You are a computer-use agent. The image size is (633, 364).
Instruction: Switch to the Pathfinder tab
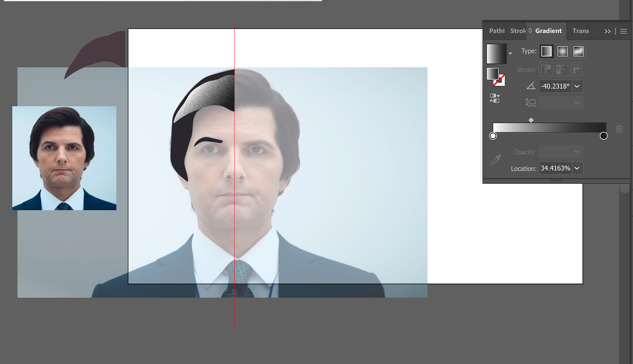click(496, 31)
